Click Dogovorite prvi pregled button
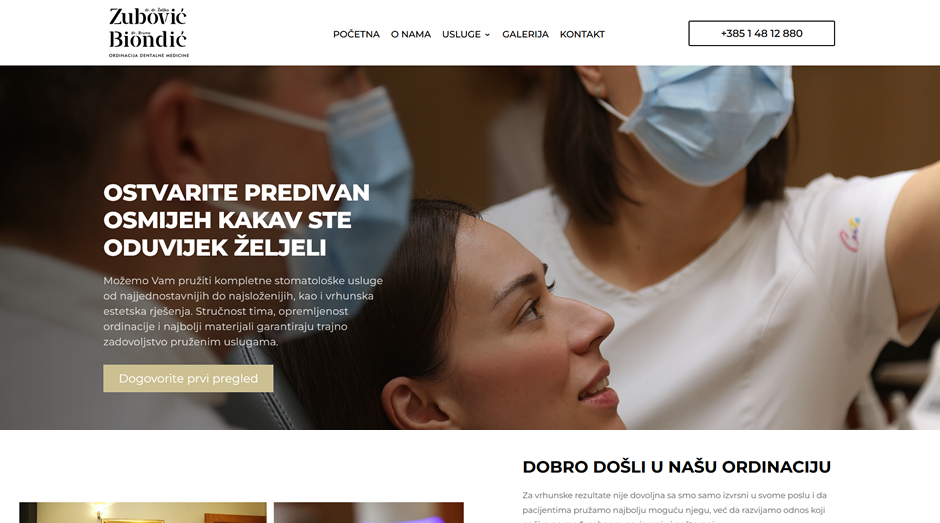Image resolution: width=940 pixels, height=523 pixels. click(188, 378)
